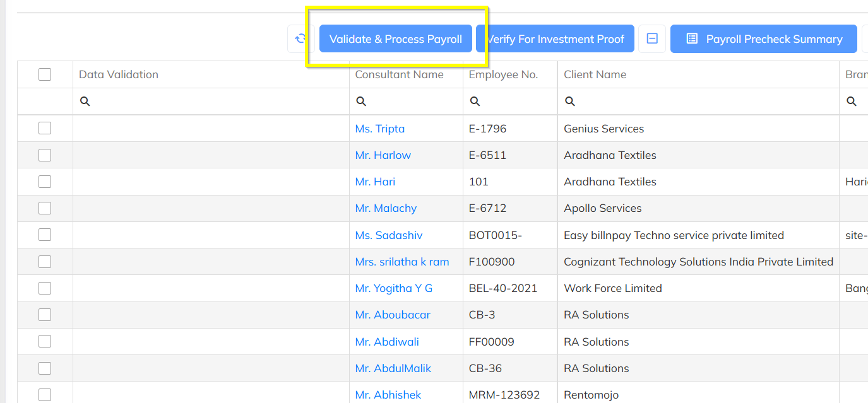868x403 pixels.
Task: Select Mr. Aboubacar's row checkbox
Action: (x=45, y=315)
